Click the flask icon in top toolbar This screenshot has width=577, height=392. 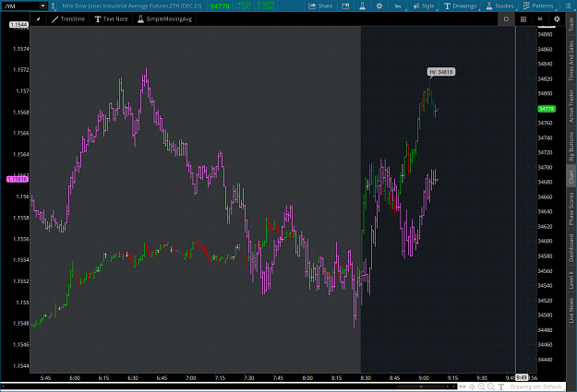point(363,6)
